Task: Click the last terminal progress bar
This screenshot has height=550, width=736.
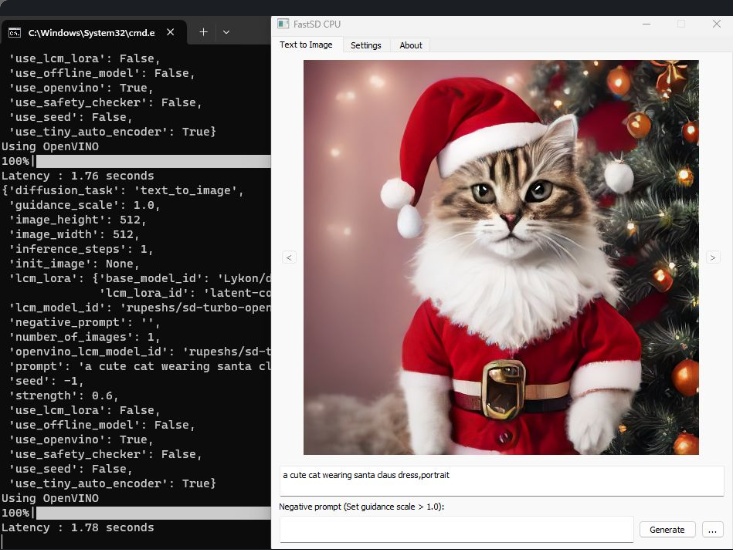Action: 150,513
